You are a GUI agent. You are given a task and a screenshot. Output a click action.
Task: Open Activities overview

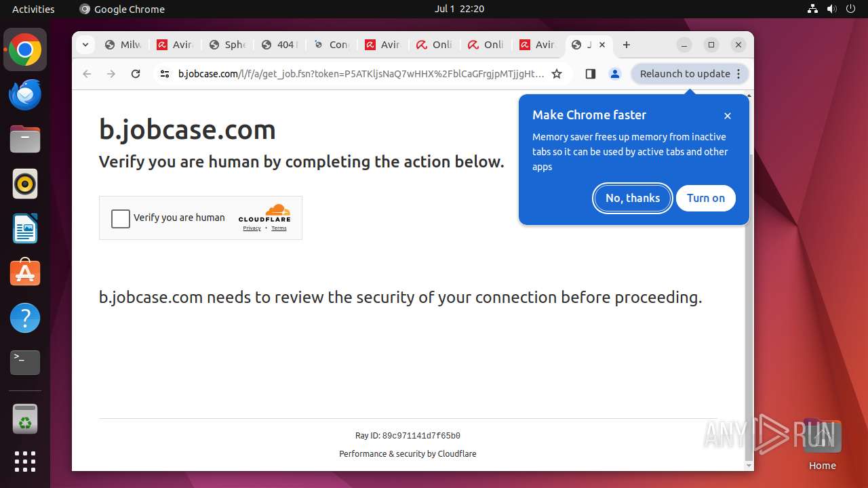pos(33,9)
